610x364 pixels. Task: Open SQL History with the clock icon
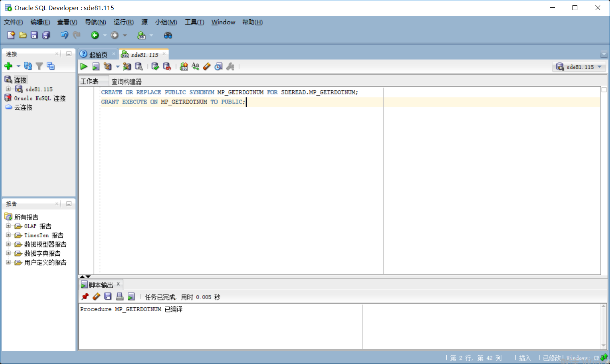coord(219,66)
